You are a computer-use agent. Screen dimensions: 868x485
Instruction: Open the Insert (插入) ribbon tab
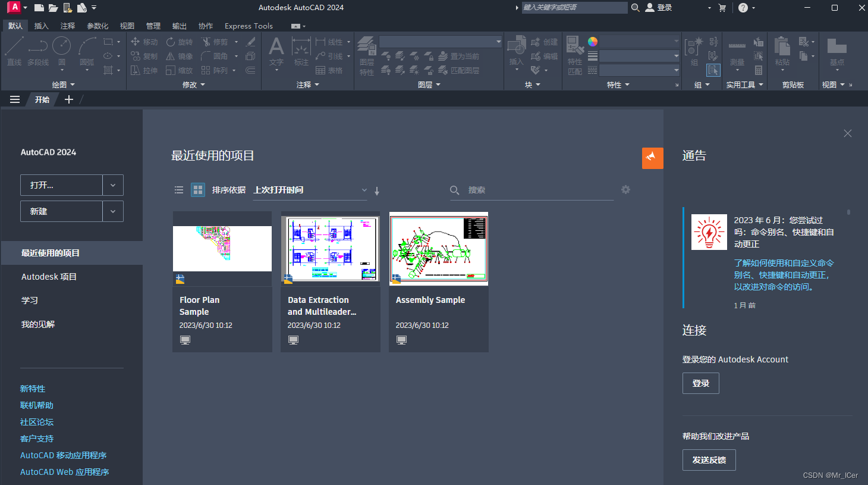point(42,26)
